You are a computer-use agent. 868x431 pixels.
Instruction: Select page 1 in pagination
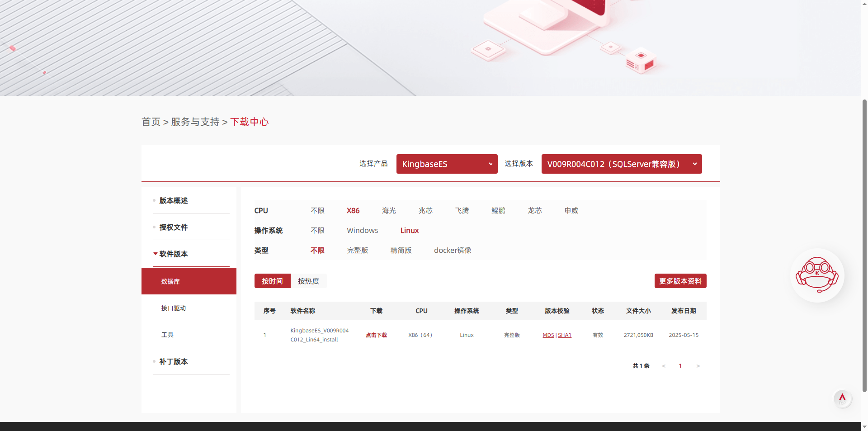(680, 366)
